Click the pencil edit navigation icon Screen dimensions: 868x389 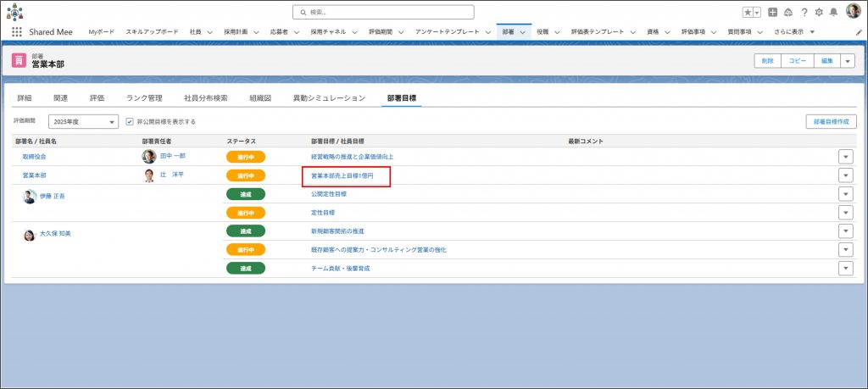tap(858, 31)
